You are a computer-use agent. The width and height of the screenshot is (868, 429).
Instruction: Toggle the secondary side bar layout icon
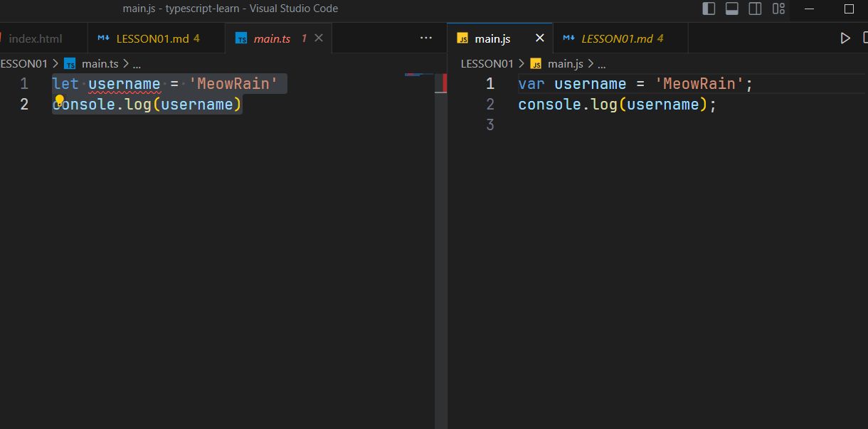tap(755, 9)
